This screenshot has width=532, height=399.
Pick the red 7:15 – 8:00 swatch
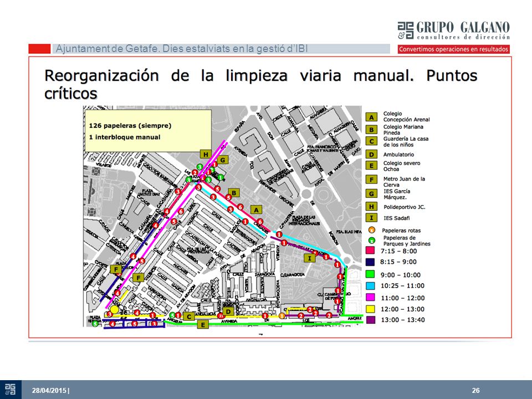click(370, 250)
